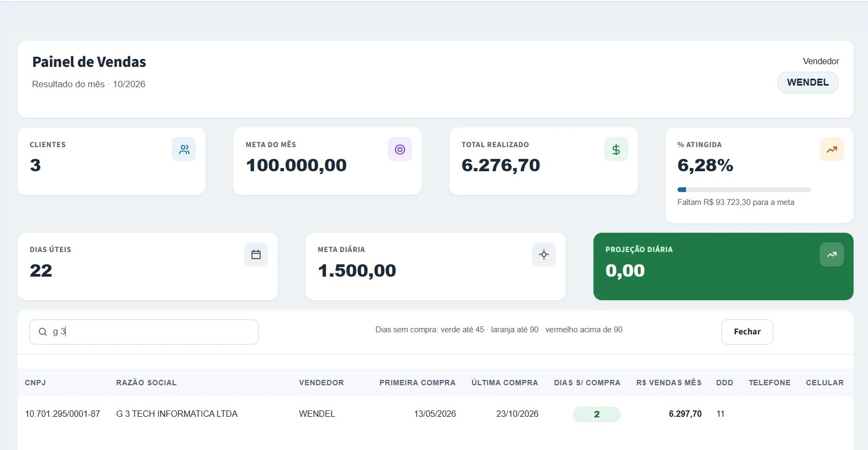Click the DDD value 11
Image resolution: width=868 pixels, height=450 pixels.
[x=720, y=414]
